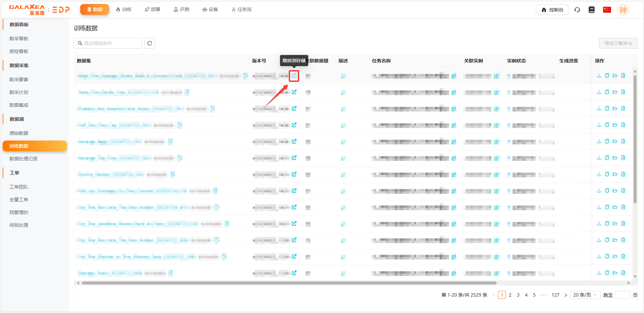Click the document icon in the fourth row
The width and height of the screenshot is (644, 313).
(x=623, y=125)
